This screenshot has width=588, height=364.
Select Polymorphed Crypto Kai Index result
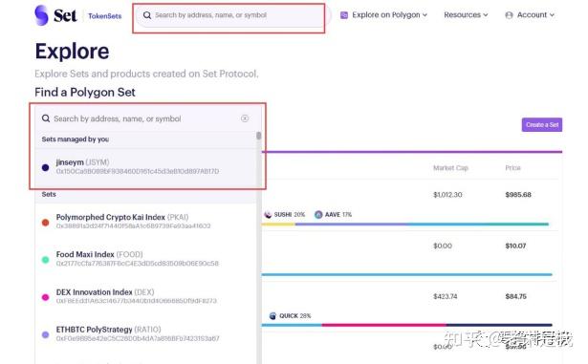[x=146, y=222]
